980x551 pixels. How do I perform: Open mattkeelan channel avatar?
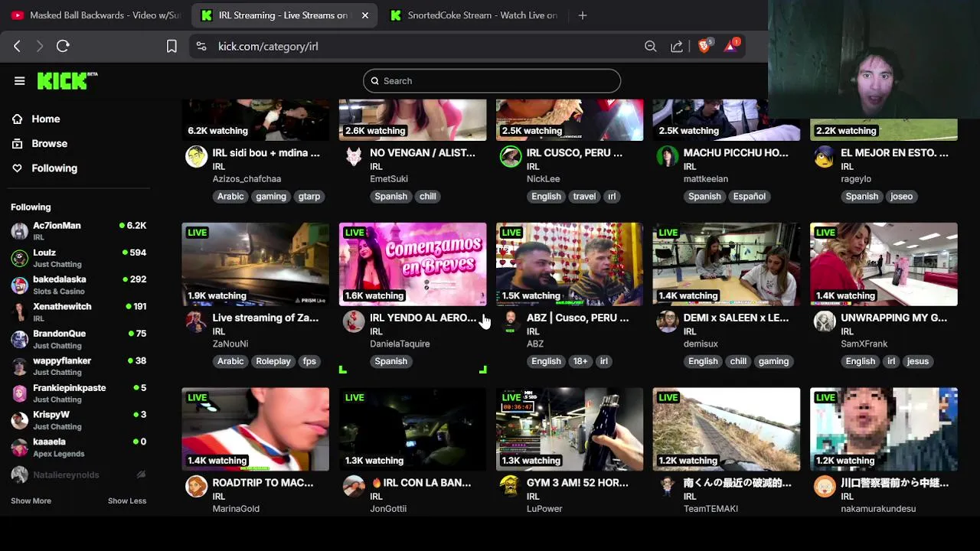point(668,157)
